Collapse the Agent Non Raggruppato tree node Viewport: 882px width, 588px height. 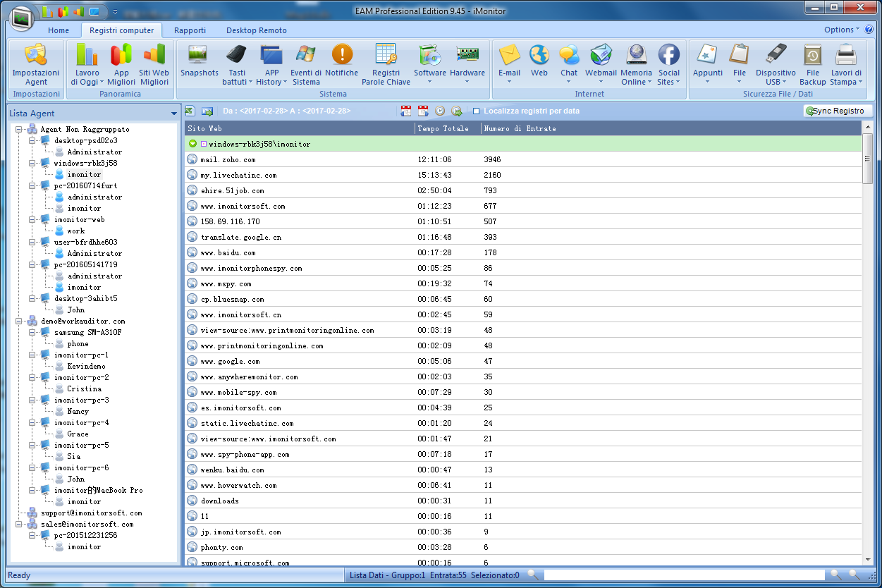coord(19,130)
